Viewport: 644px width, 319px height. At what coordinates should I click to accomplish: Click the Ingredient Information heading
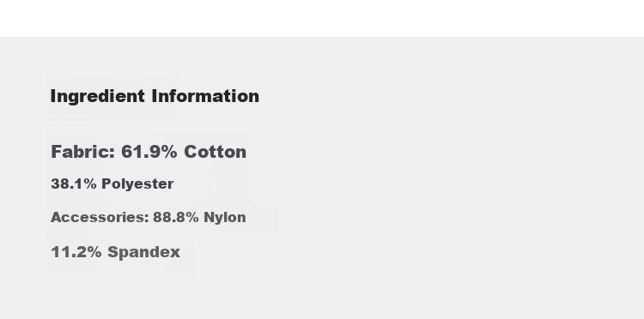pyautogui.click(x=155, y=97)
